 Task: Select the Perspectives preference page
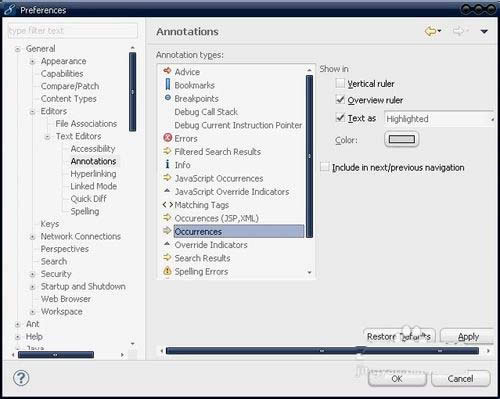65,249
